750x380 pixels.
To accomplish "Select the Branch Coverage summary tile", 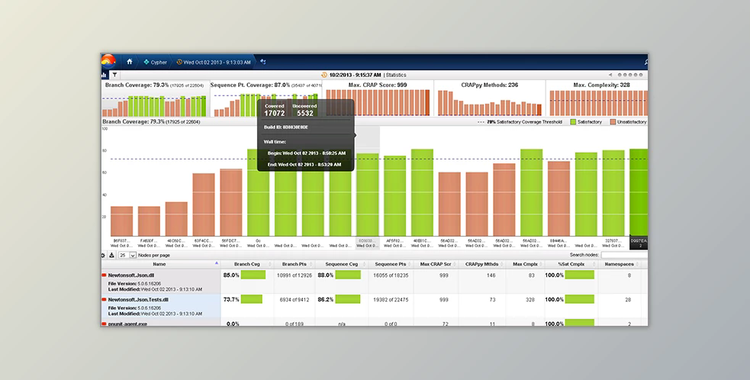I will point(155,99).
